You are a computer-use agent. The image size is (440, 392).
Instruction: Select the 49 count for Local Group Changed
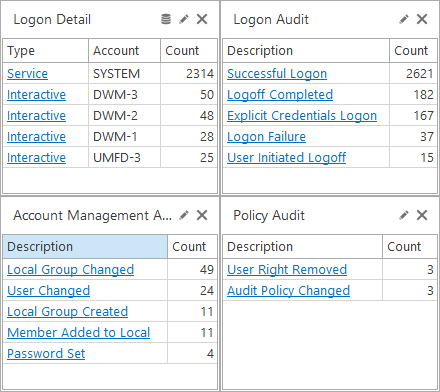[x=192, y=270]
